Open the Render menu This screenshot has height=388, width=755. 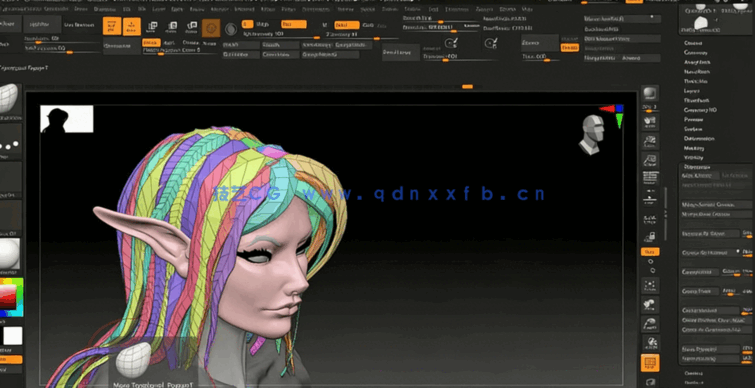[x=345, y=9]
